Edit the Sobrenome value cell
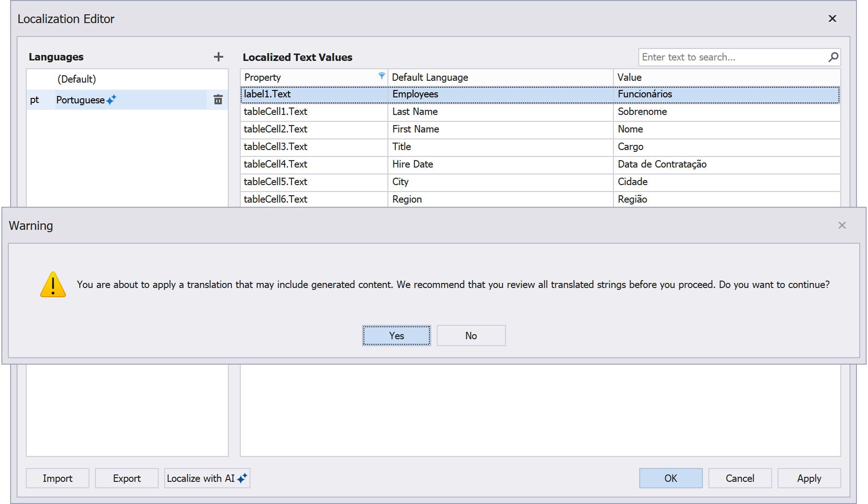 (x=727, y=112)
